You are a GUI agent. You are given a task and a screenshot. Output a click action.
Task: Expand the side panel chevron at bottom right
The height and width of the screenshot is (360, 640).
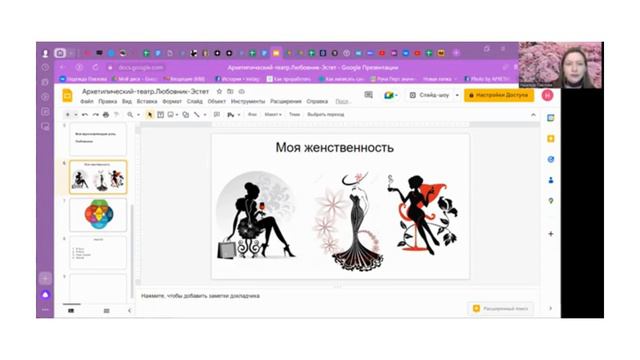(551, 308)
